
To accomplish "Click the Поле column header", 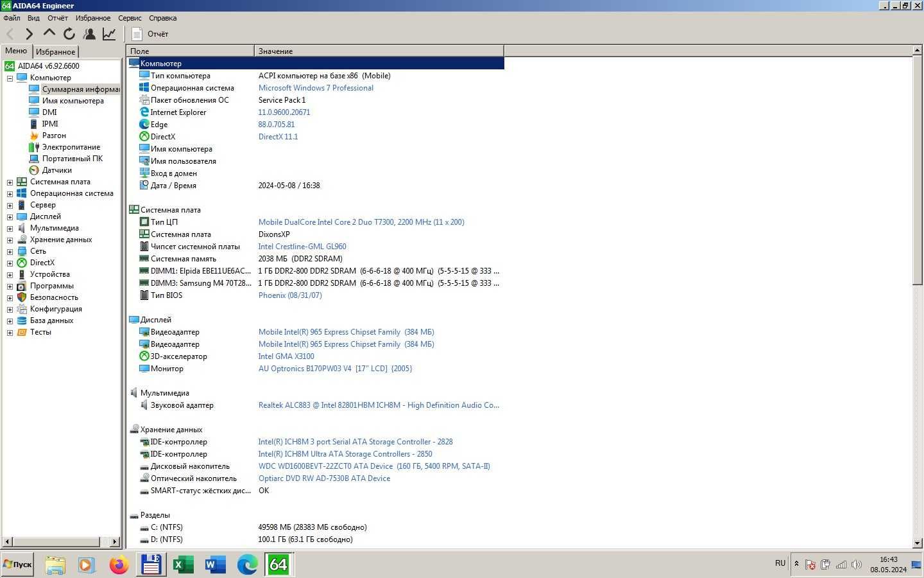I will (190, 51).
